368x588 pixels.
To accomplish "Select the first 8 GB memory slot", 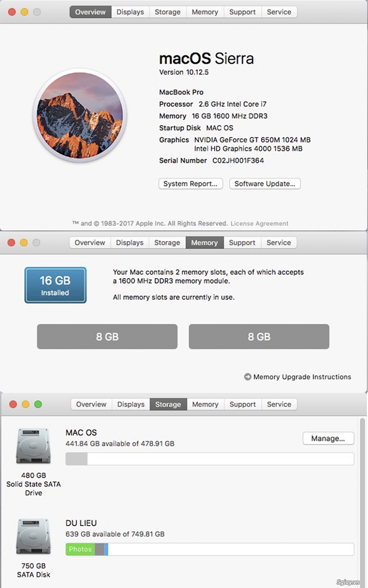I will tap(107, 336).
